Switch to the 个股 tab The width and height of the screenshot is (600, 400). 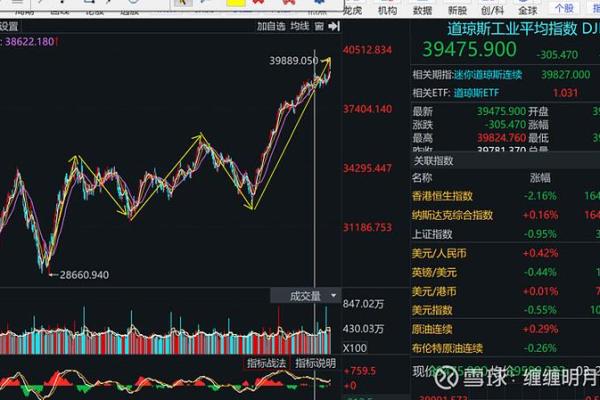click(x=564, y=8)
